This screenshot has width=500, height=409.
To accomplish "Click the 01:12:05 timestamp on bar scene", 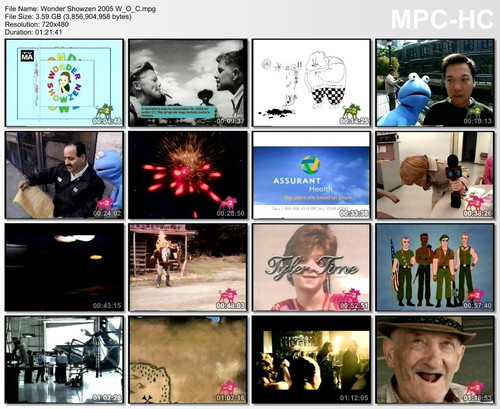I will pos(354,398).
